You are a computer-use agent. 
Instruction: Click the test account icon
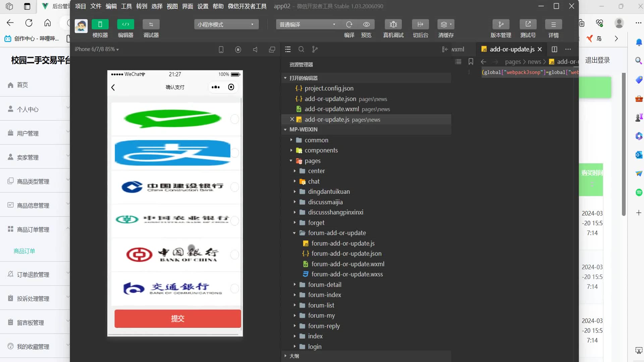[528, 24]
